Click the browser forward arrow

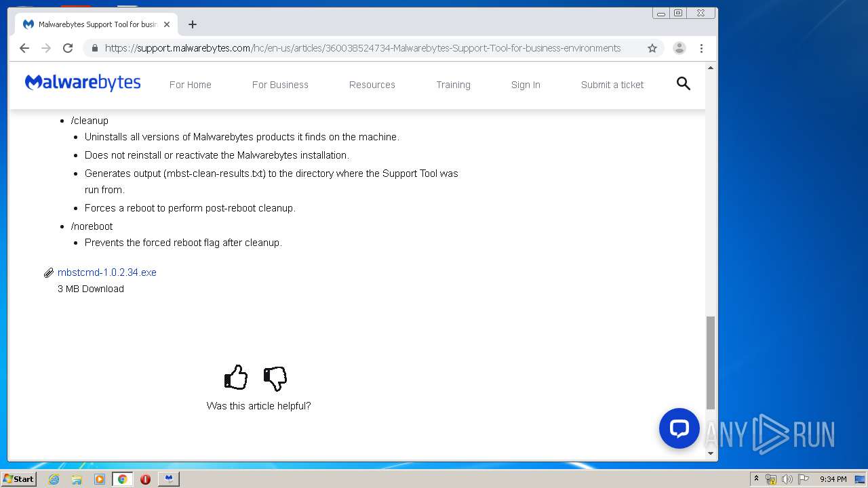[46, 48]
